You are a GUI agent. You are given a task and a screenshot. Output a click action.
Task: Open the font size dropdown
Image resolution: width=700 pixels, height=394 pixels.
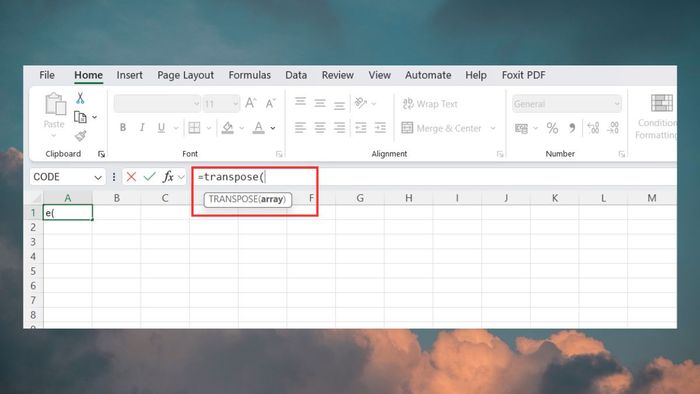pos(235,104)
